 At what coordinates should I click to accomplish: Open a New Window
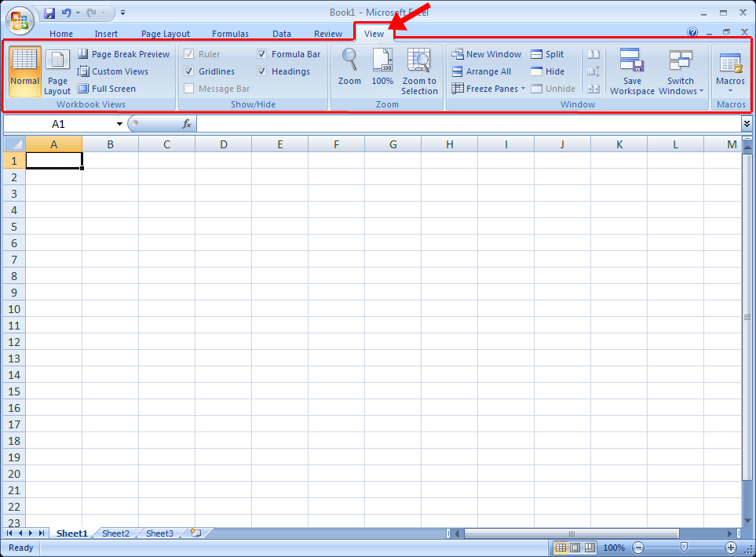pos(487,54)
